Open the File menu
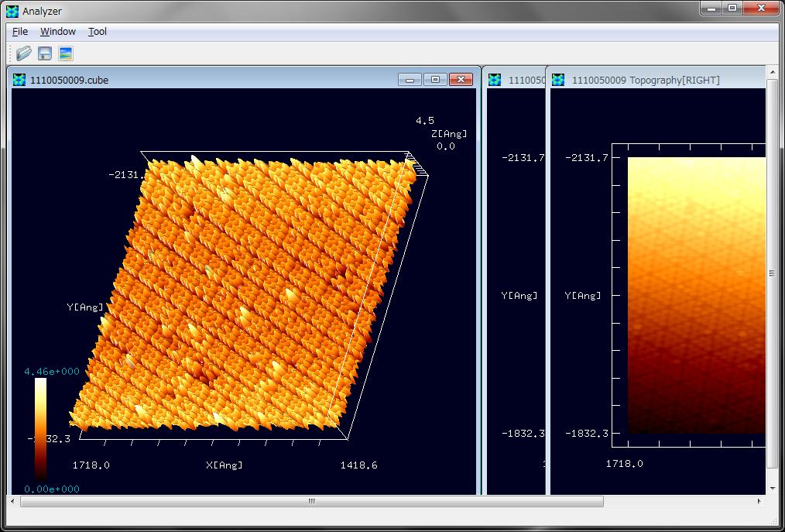Screen dimensions: 785x532 [x=20, y=32]
